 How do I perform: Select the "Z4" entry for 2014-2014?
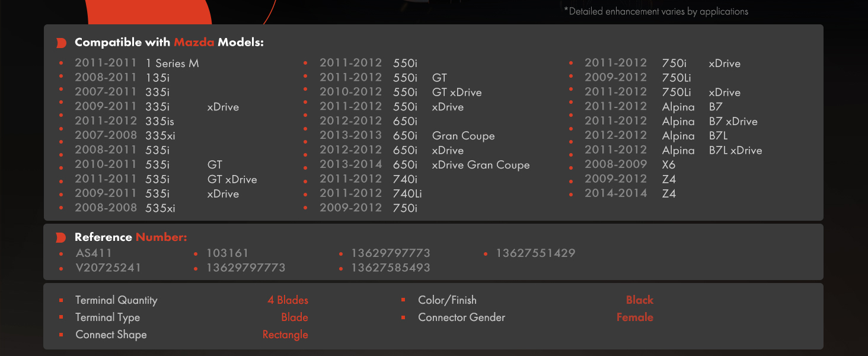coord(669,193)
